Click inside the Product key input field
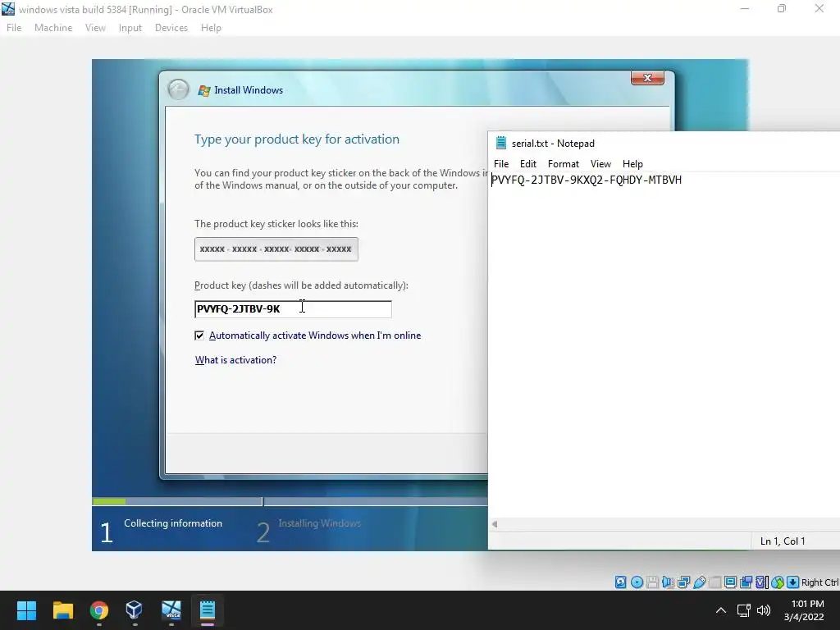Viewport: 840px width, 630px height. tap(293, 309)
